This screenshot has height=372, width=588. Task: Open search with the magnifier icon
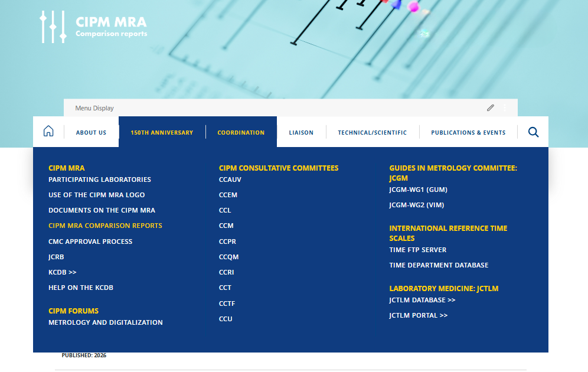click(x=533, y=132)
